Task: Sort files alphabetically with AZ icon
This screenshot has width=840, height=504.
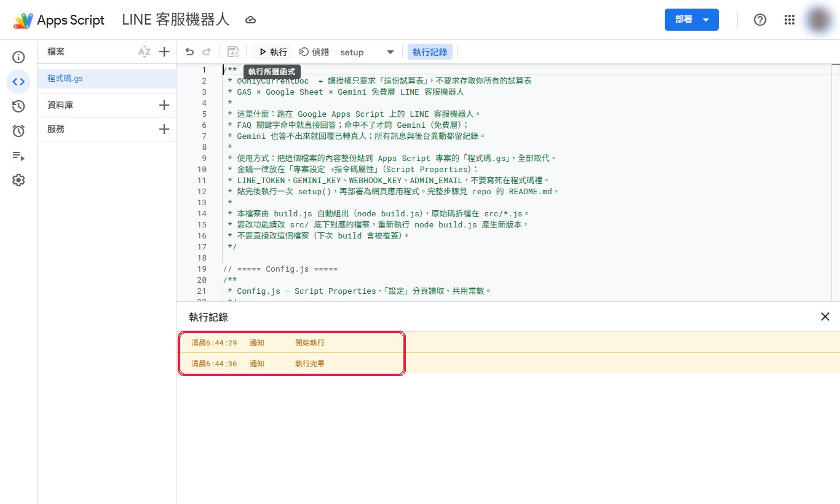Action: 145,52
